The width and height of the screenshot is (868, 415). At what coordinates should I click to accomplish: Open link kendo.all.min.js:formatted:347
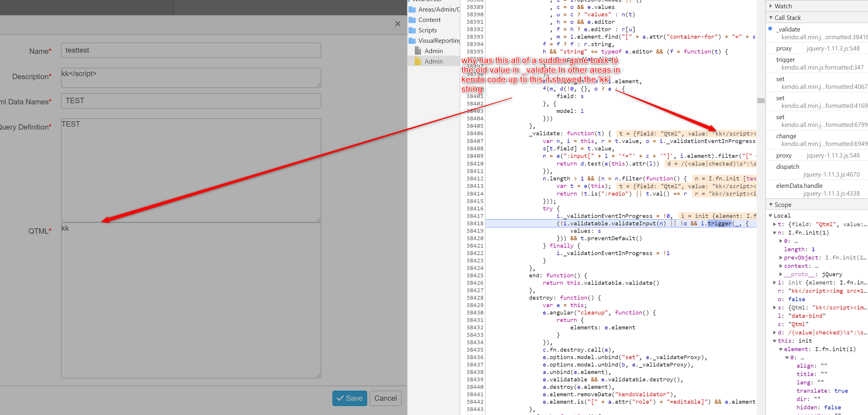(822, 67)
